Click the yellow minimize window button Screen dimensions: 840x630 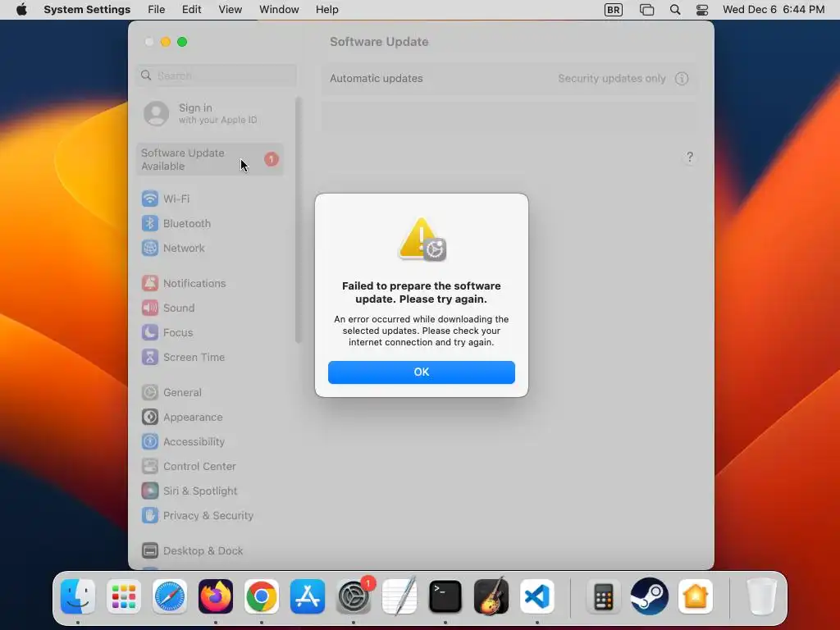click(x=166, y=42)
